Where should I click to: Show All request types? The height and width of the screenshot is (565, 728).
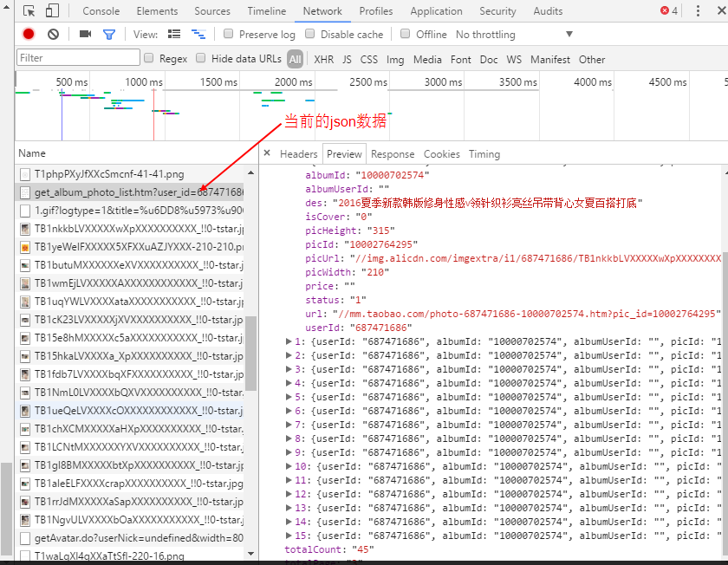click(295, 59)
